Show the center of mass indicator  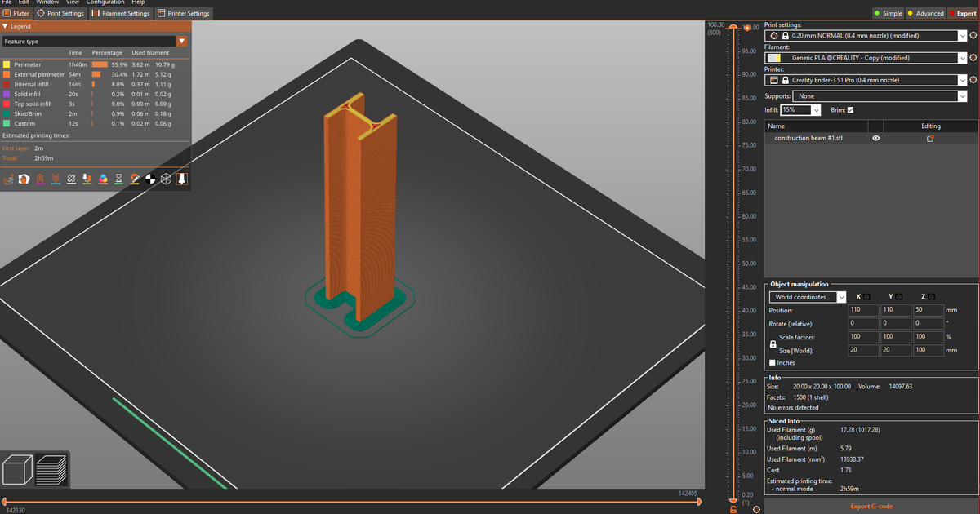tap(149, 179)
